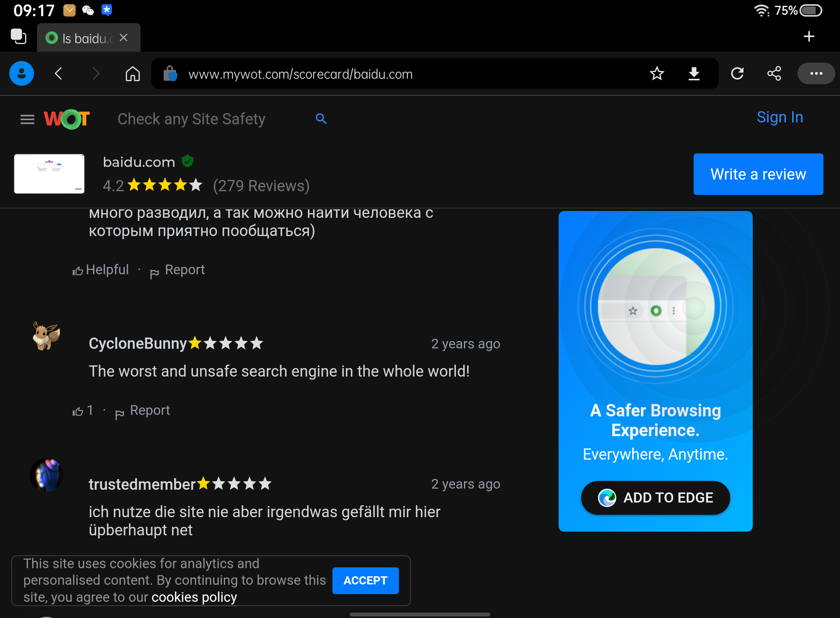Image resolution: width=840 pixels, height=618 pixels.
Task: Open a new tab with plus icon
Action: click(809, 37)
